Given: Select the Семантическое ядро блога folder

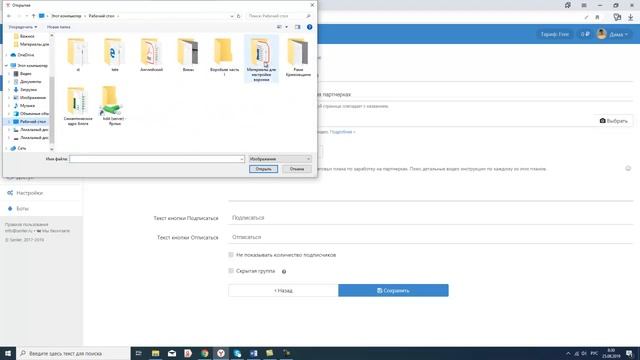Looking at the screenshot, I should click(x=78, y=106).
